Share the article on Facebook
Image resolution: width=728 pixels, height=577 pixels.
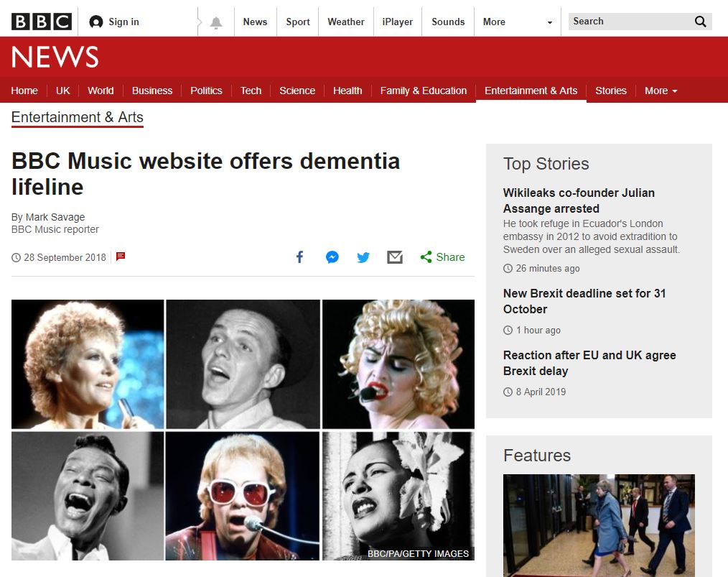pyautogui.click(x=300, y=257)
